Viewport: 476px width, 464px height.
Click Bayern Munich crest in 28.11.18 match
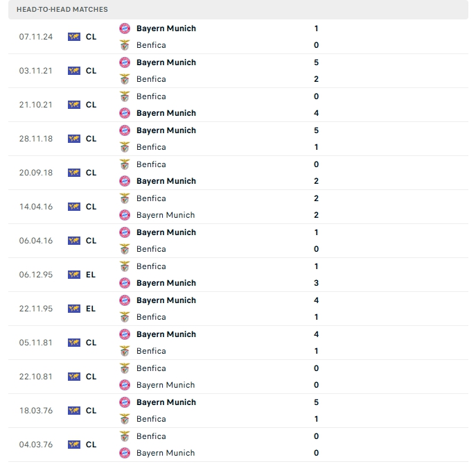coord(125,130)
